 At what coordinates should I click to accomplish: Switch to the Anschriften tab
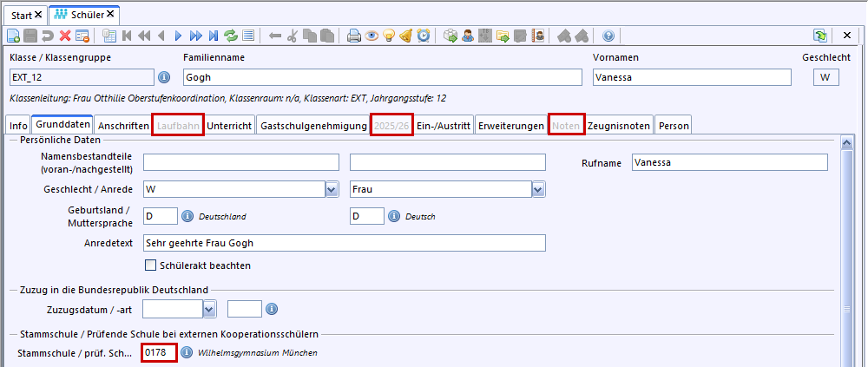123,126
